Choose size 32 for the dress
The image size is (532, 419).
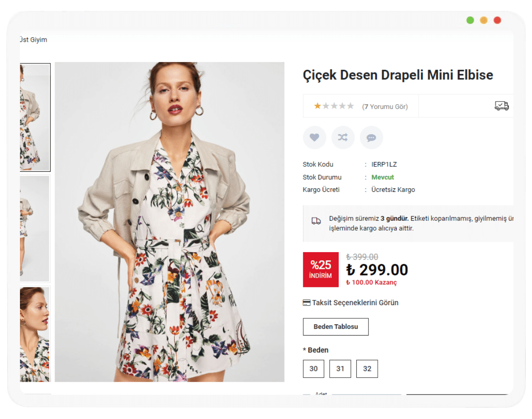click(x=367, y=369)
